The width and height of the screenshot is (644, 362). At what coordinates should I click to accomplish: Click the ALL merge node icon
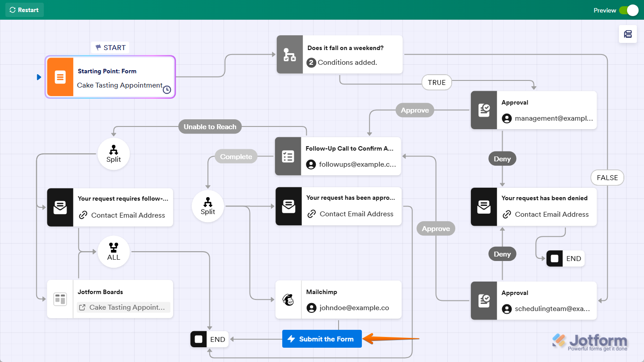(114, 251)
